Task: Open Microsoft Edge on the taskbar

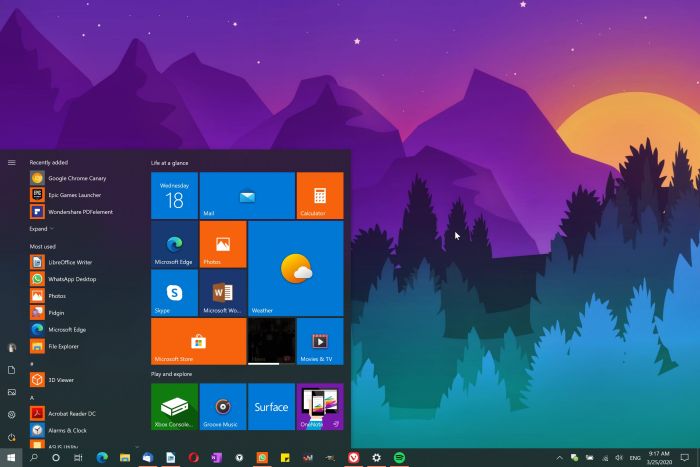Action: click(x=102, y=458)
